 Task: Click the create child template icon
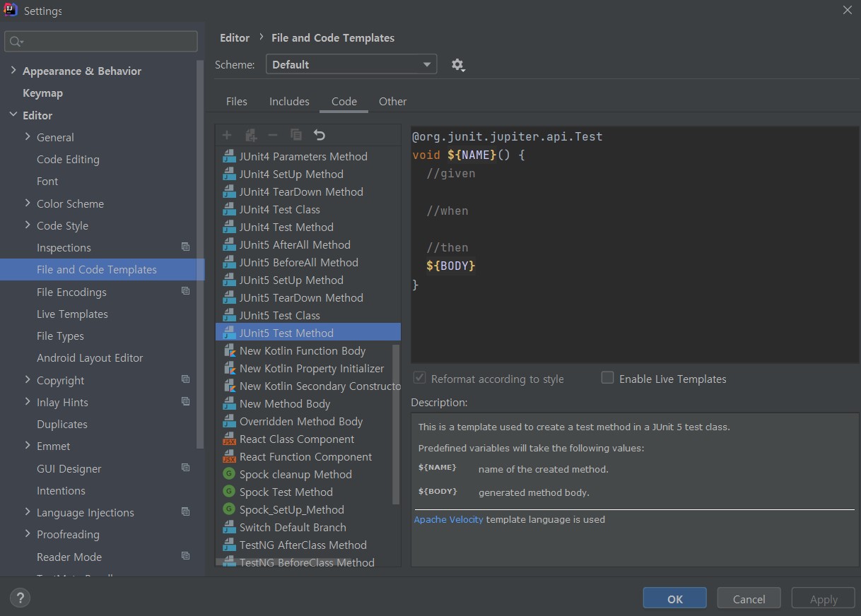pyautogui.click(x=250, y=135)
